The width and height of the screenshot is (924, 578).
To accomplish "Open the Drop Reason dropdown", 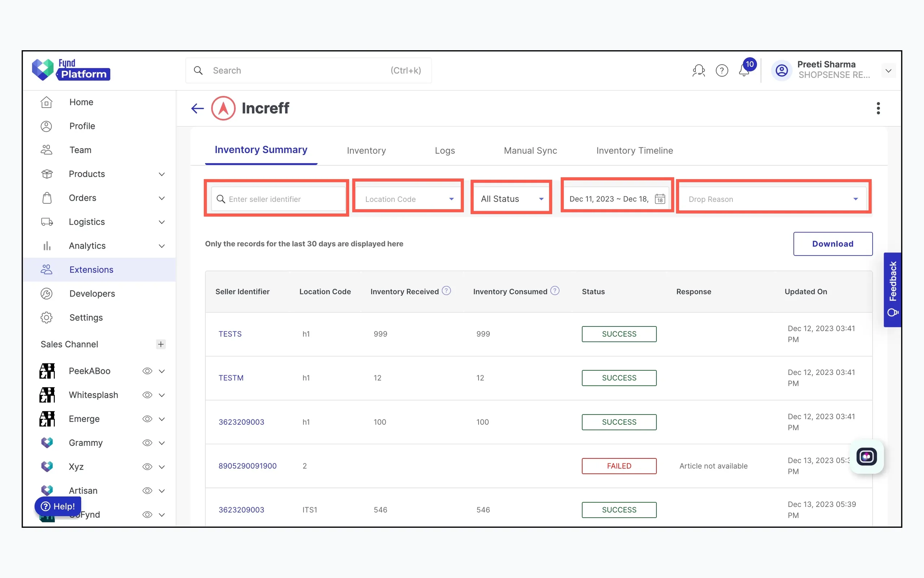I will [x=773, y=199].
